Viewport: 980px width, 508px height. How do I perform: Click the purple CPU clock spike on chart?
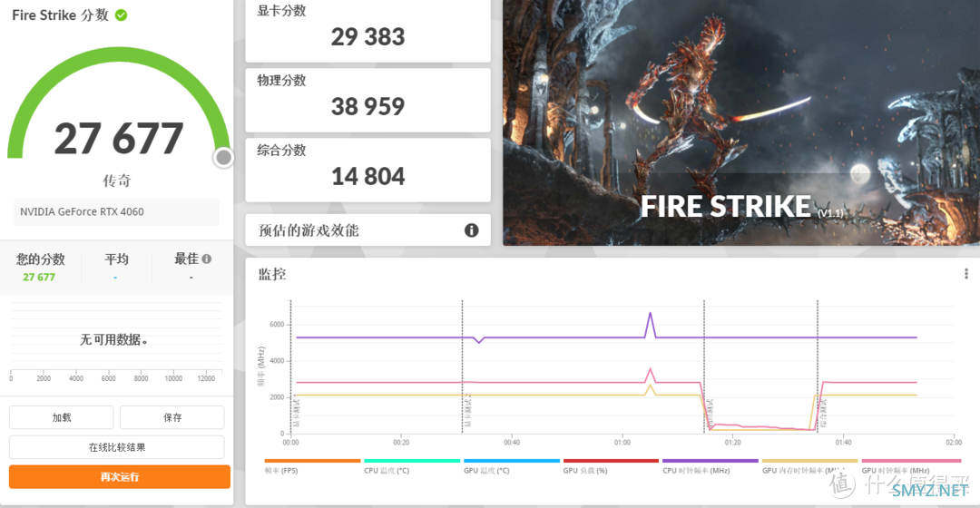click(650, 324)
